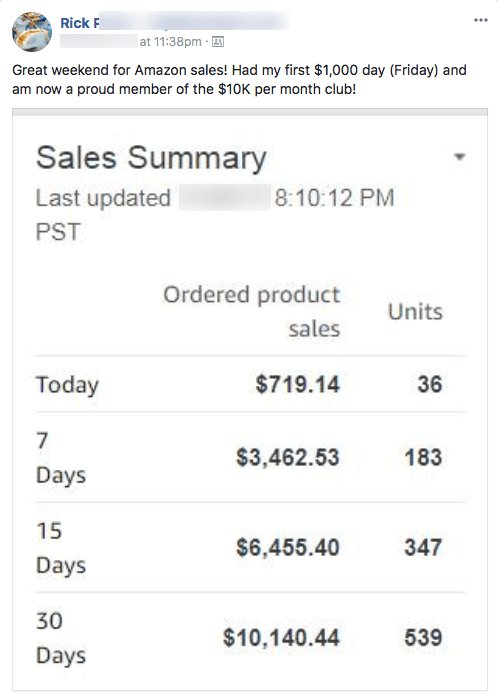
Task: Click the poster's profile picture
Action: 31,32
